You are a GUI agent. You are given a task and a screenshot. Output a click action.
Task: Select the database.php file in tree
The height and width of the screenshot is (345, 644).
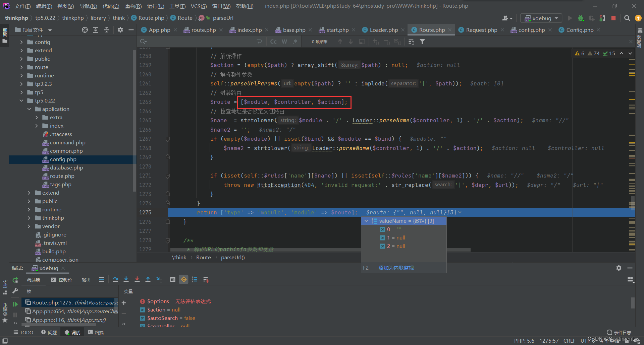click(x=66, y=167)
